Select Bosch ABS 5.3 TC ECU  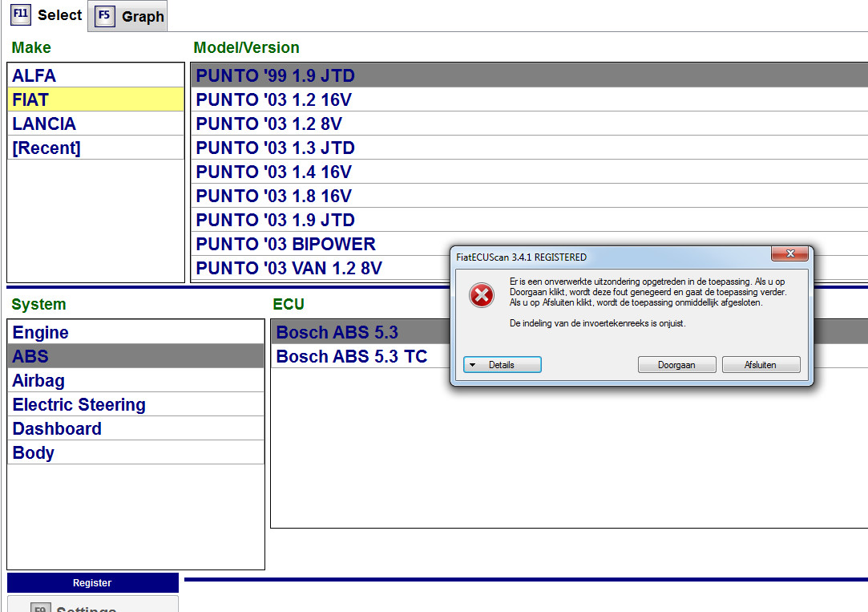361,356
